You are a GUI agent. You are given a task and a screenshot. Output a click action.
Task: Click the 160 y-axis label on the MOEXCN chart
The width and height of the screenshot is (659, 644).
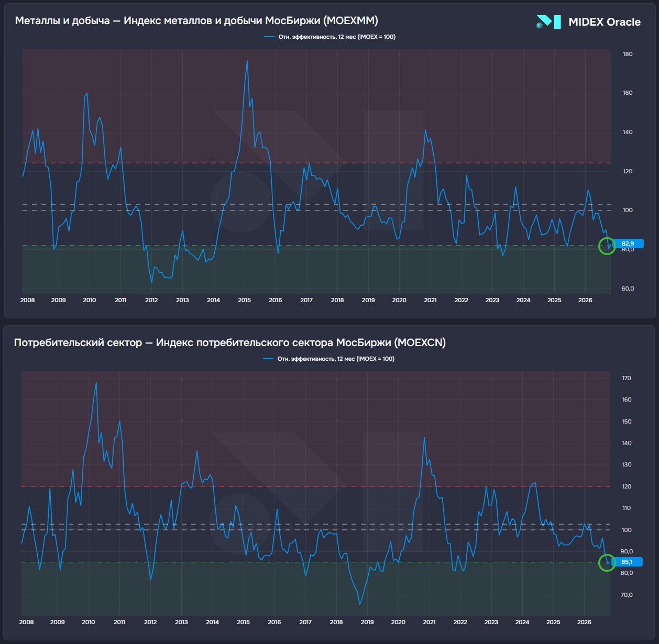coord(627,399)
